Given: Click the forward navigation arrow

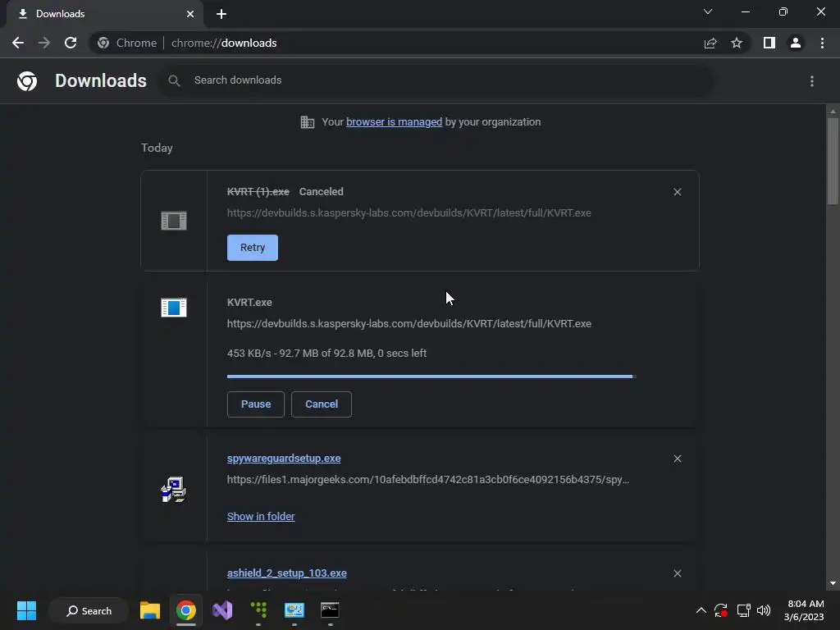Looking at the screenshot, I should (x=44, y=43).
